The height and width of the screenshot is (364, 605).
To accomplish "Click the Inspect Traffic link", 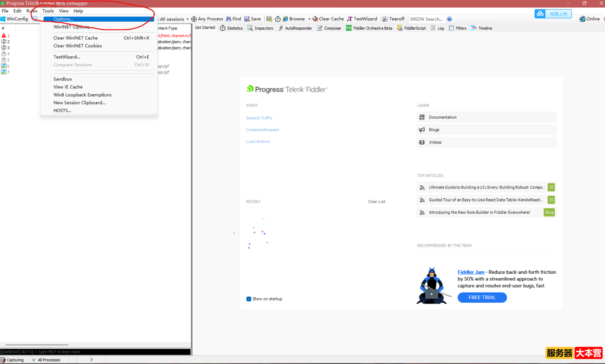I will [259, 118].
